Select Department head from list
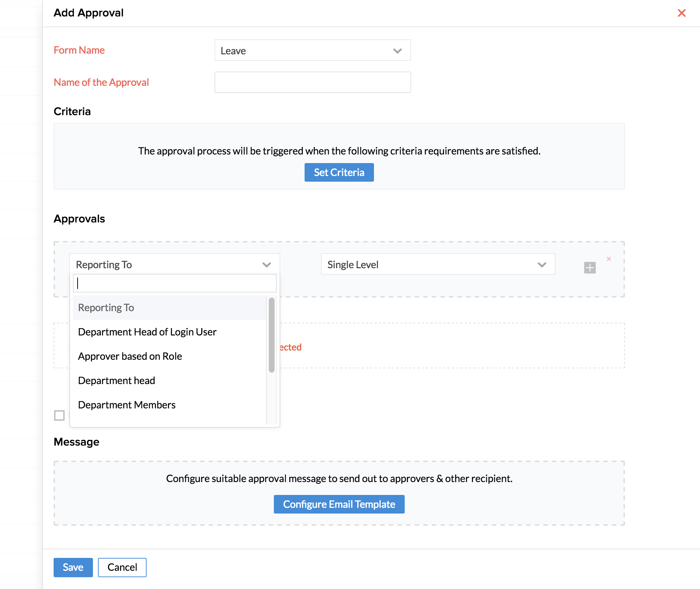Image resolution: width=700 pixels, height=589 pixels. 116,381
